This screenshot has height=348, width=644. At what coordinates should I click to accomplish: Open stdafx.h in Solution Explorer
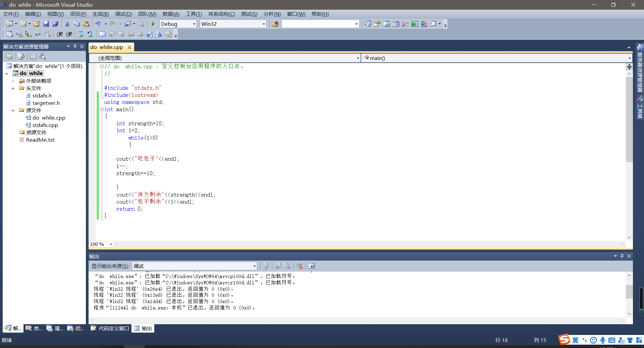(x=42, y=96)
